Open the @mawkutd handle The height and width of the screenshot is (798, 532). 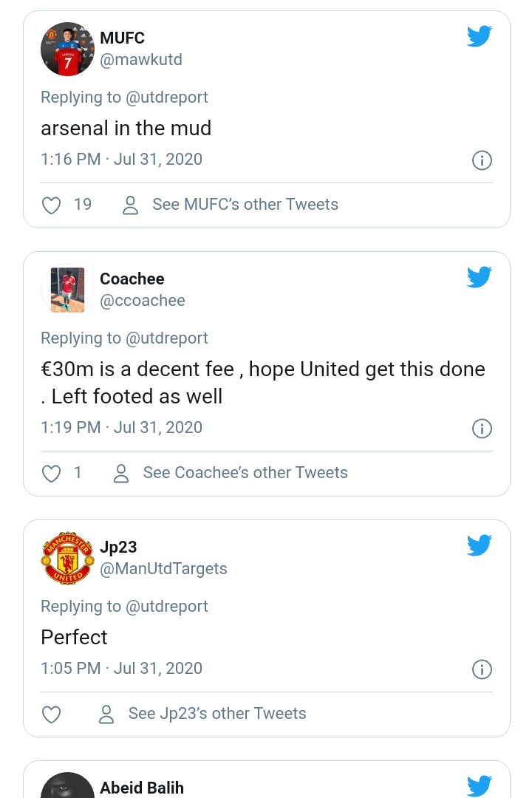(141, 60)
